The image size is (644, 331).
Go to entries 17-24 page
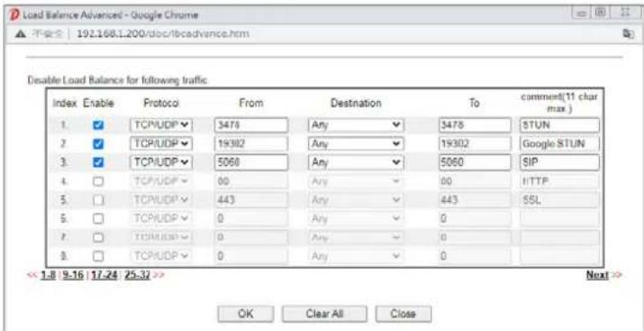104,275
